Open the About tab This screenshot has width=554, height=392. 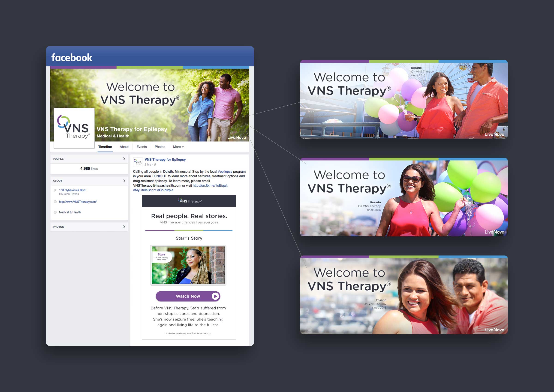pyautogui.click(x=124, y=147)
